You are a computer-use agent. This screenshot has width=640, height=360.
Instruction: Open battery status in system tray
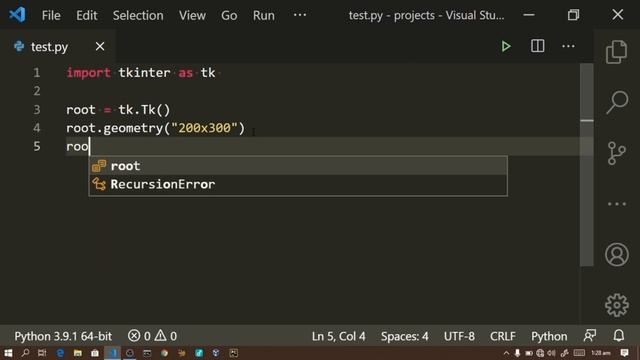[x=529, y=353]
